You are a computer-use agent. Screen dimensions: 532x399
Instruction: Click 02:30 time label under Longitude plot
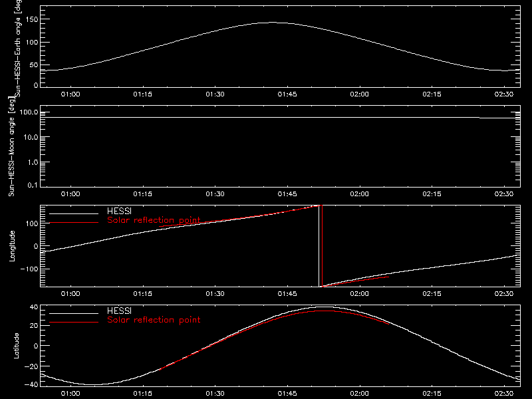click(x=504, y=293)
